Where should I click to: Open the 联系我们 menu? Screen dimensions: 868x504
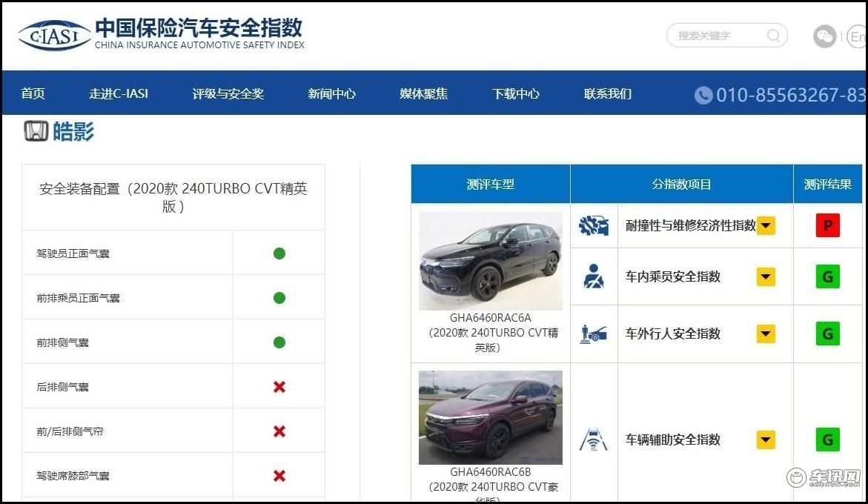coord(607,93)
